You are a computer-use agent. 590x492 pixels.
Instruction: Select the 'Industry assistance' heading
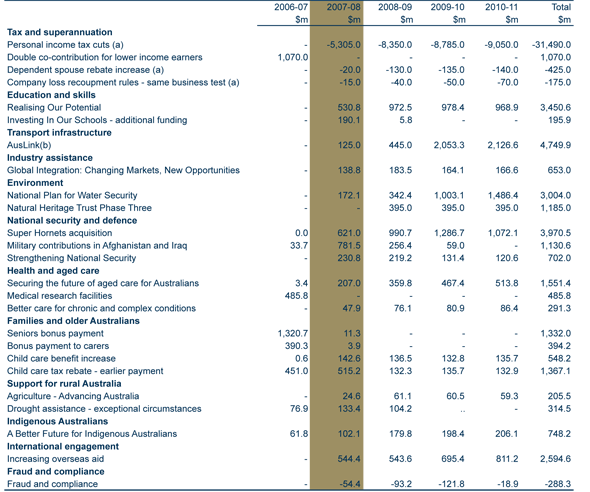(x=50, y=158)
